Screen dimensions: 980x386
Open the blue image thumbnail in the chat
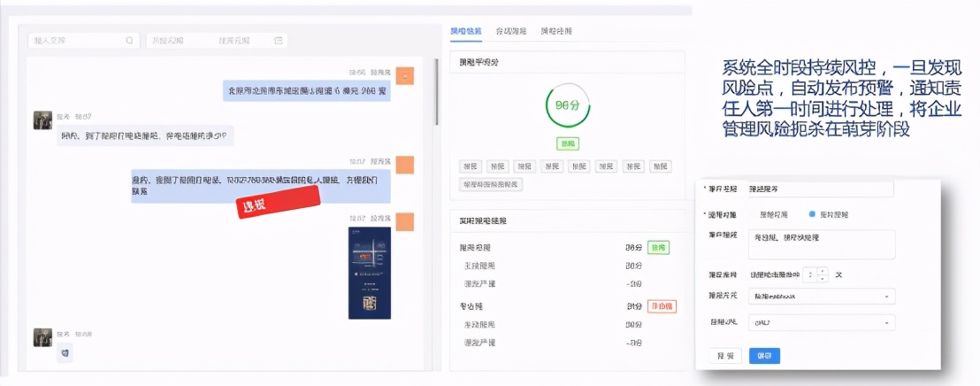pyautogui.click(x=370, y=273)
